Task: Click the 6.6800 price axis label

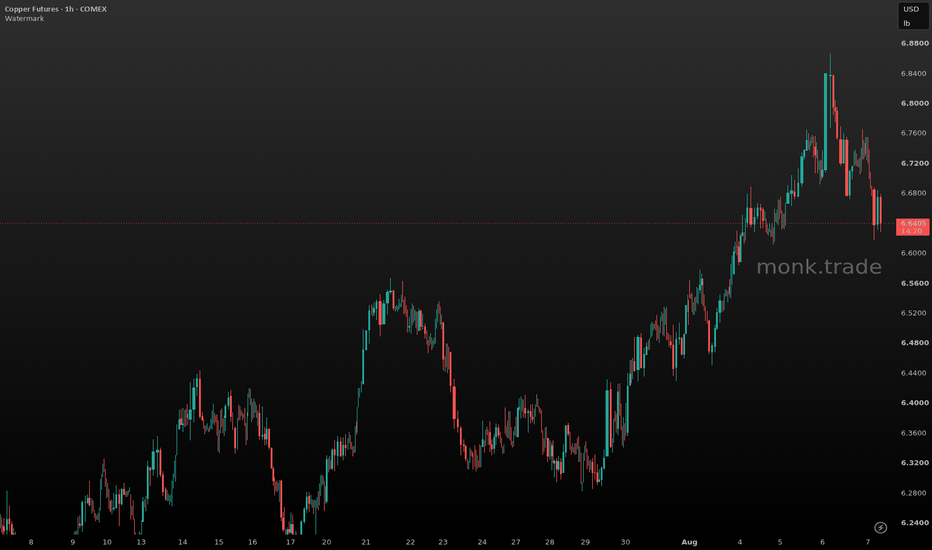Action: tap(914, 193)
